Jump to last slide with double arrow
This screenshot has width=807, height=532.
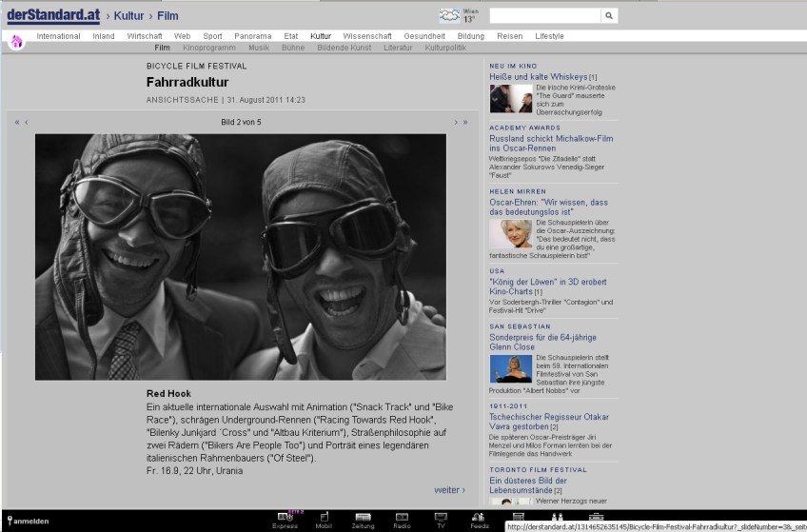pyautogui.click(x=465, y=122)
